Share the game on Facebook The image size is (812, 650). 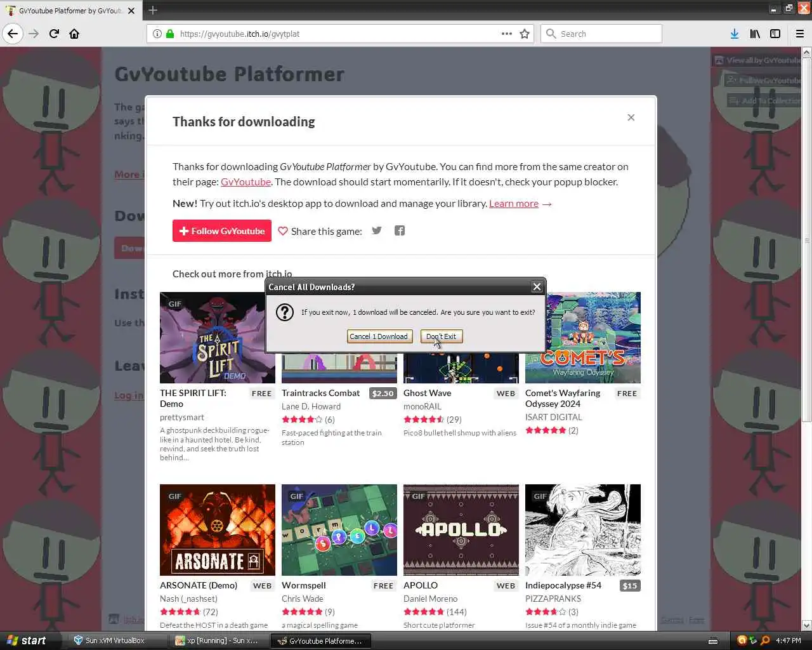(x=400, y=230)
